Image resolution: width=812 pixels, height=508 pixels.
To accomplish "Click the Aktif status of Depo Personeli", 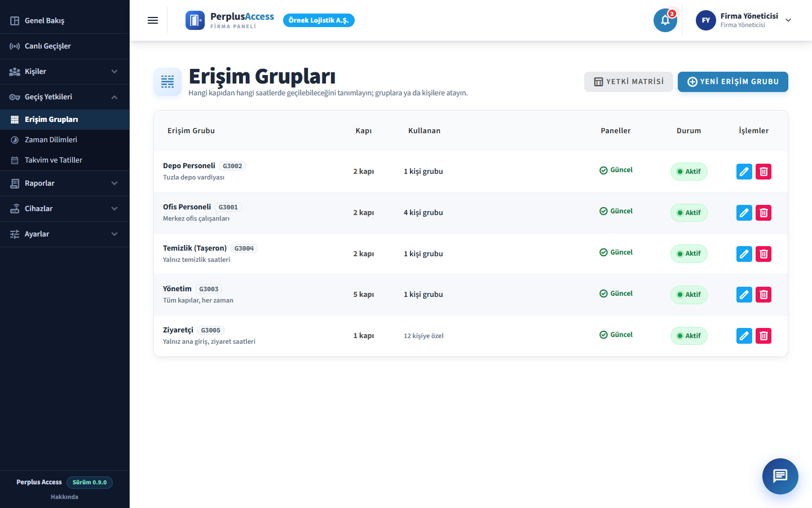I will (689, 172).
